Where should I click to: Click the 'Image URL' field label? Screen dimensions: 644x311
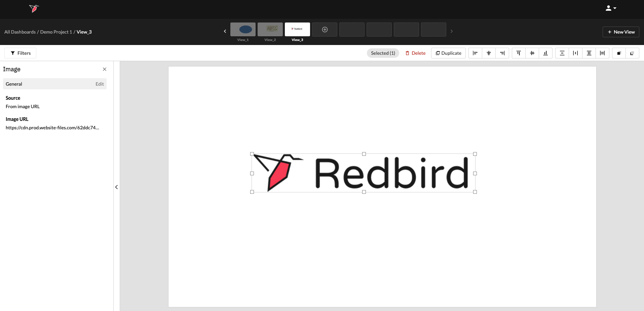[x=17, y=119]
